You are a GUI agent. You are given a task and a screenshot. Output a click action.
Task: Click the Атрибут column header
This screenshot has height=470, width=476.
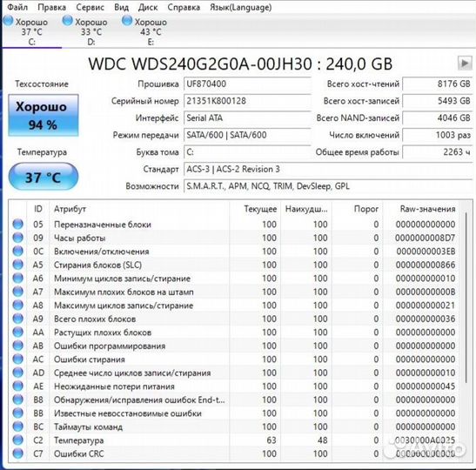(139, 209)
